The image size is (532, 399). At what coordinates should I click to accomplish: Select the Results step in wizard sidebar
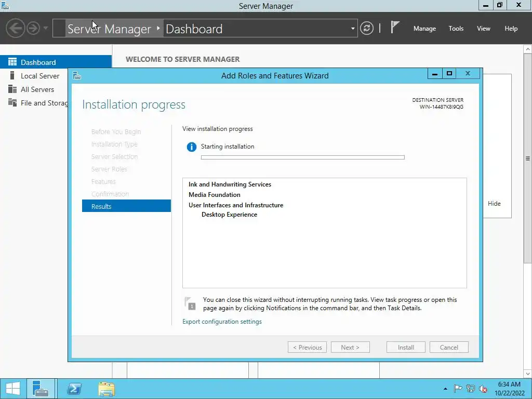[126, 206]
